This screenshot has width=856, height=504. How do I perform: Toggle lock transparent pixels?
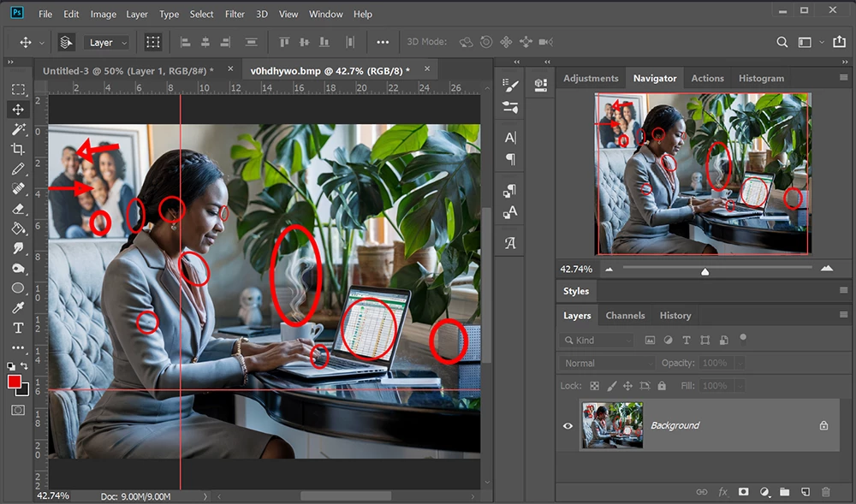[x=595, y=386]
